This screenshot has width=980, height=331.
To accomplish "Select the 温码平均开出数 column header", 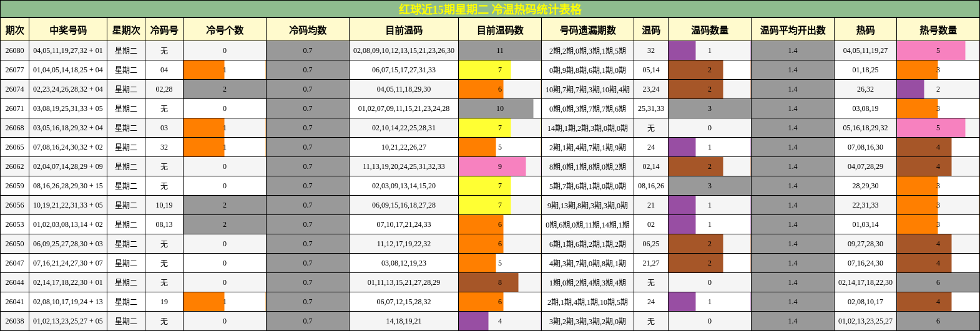I will coord(793,30).
